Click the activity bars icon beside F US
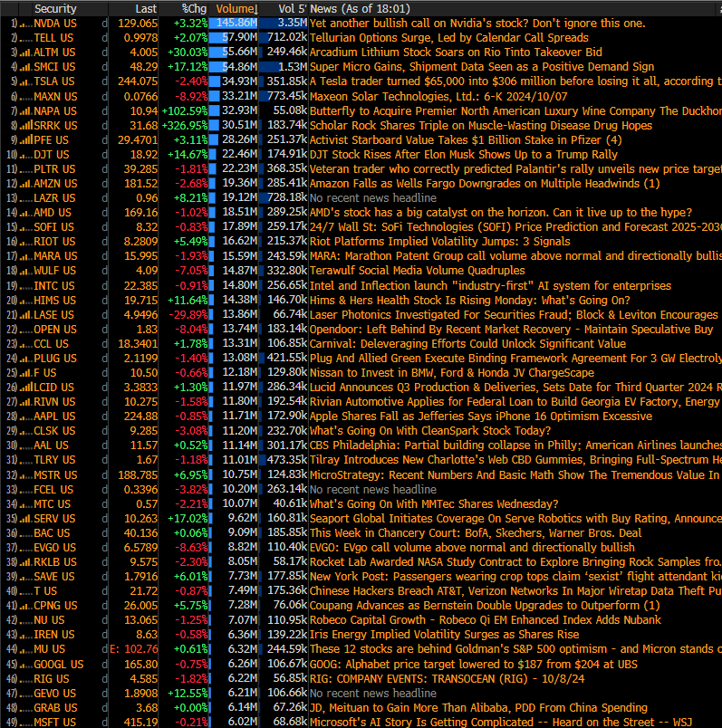The height and width of the screenshot is (728, 722). point(25,373)
